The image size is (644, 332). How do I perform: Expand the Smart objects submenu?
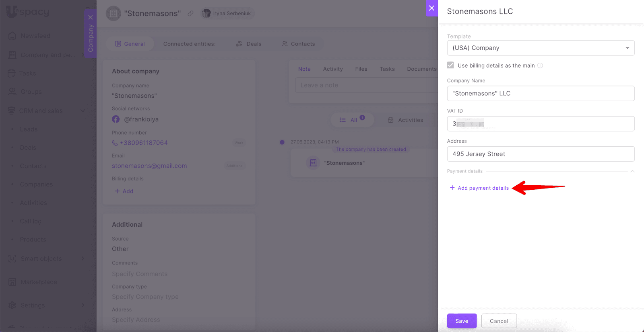click(83, 258)
